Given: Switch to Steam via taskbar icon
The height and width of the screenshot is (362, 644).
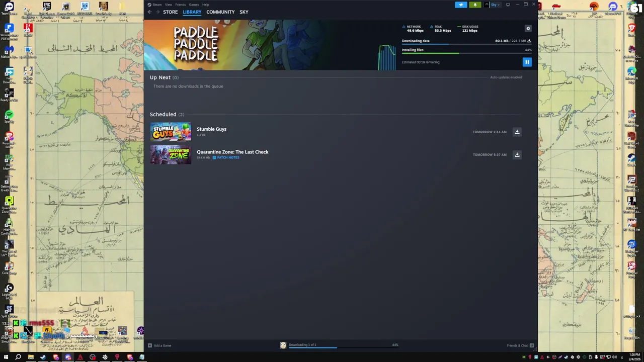Looking at the screenshot, I should click(x=43, y=357).
